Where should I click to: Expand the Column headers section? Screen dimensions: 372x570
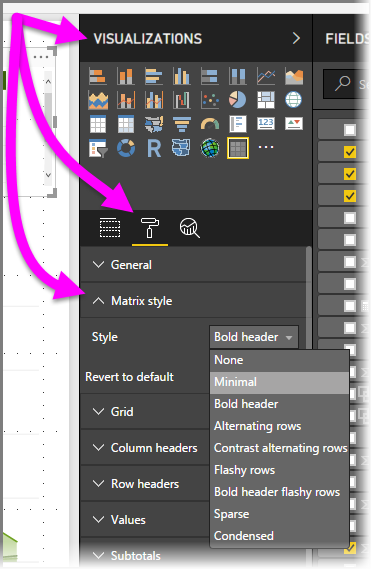[145, 448]
